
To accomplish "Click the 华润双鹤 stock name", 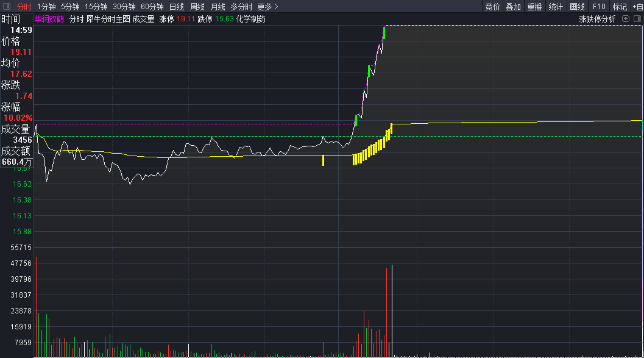I will click(x=49, y=19).
